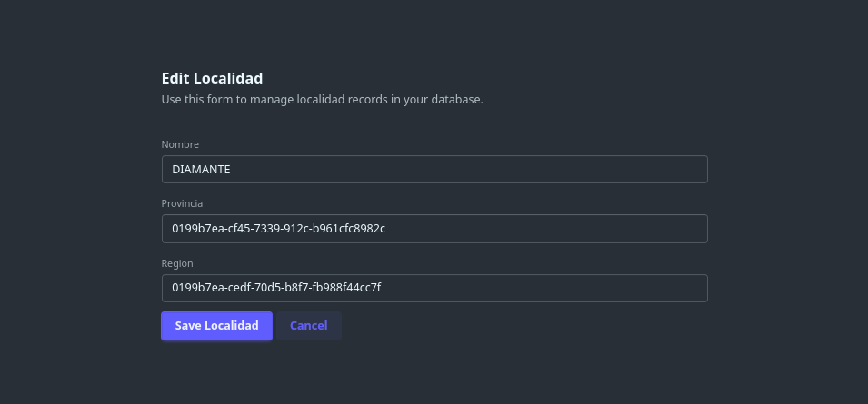This screenshot has width=868, height=404.
Task: Click the "manage localidad records" subtitle
Action: [x=322, y=99]
